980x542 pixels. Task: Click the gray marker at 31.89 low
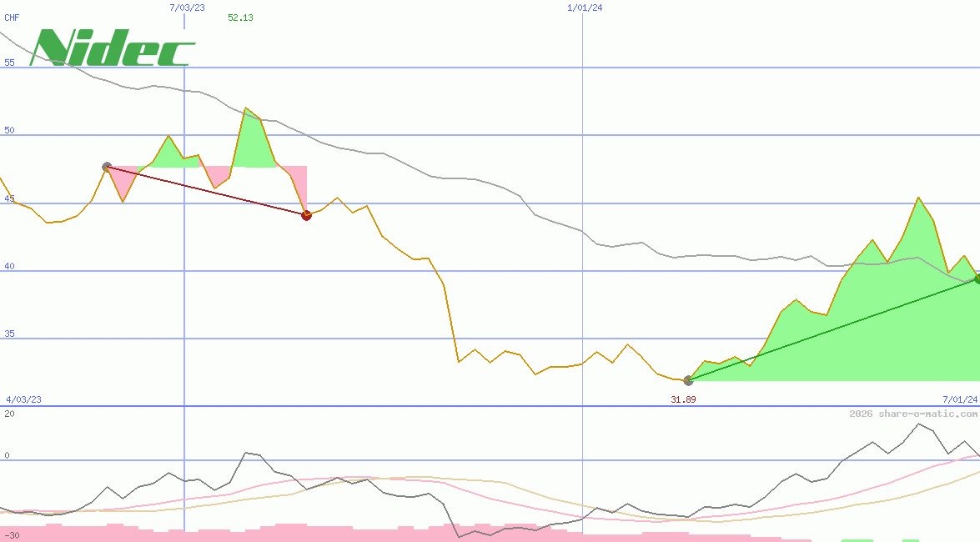(x=688, y=379)
